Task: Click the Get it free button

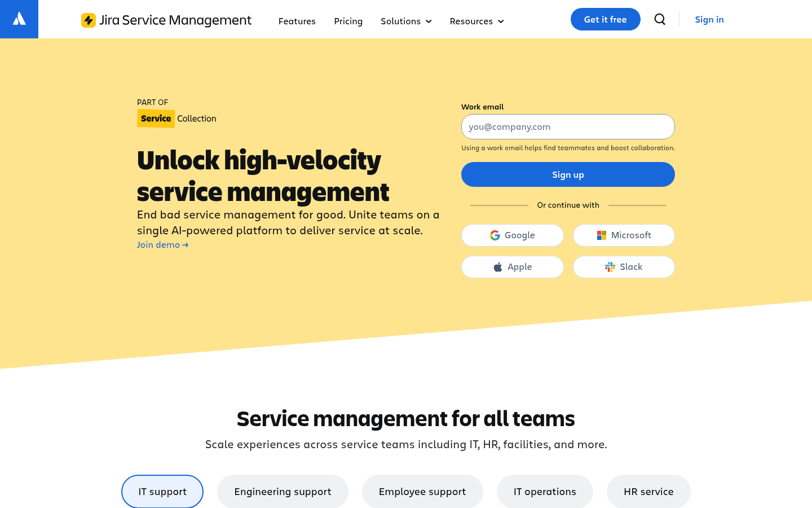Action: pyautogui.click(x=606, y=19)
